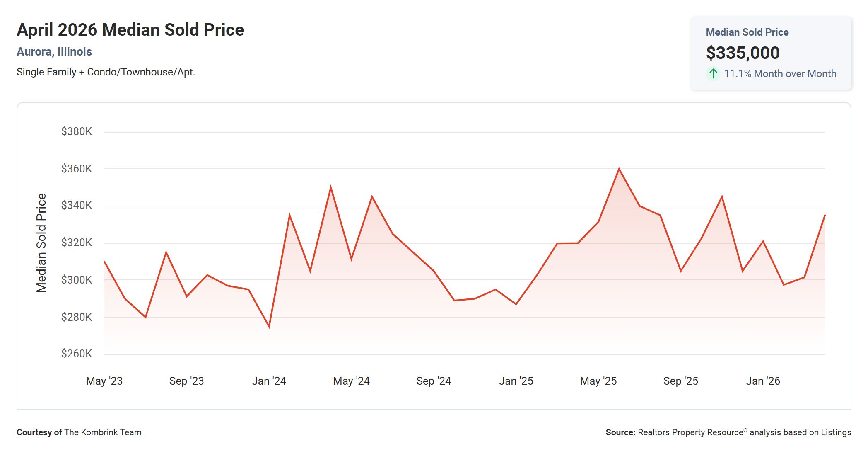Image resolution: width=868 pixels, height=456 pixels.
Task: Click the $340K y-axis label
Action: point(77,205)
